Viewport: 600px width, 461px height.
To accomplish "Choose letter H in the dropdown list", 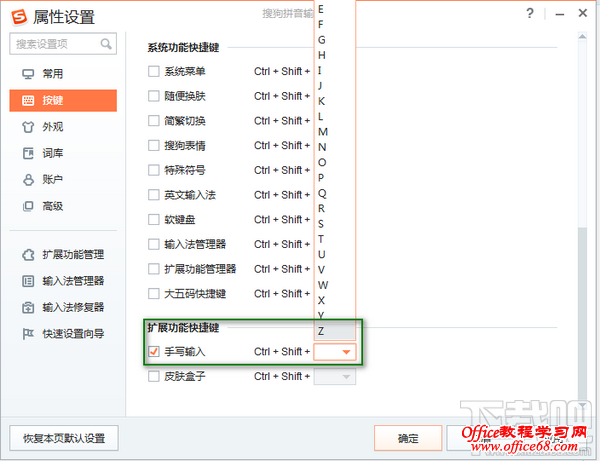I will tap(335, 55).
